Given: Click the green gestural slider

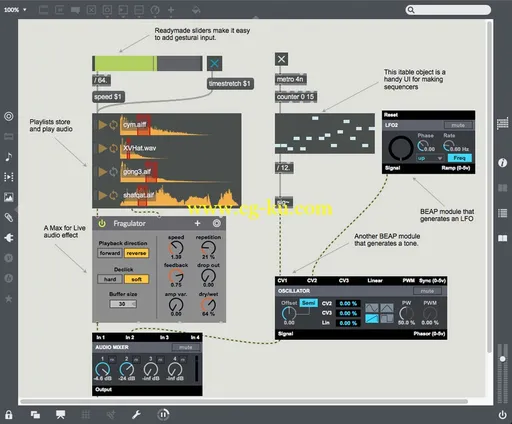Looking at the screenshot, I should (147, 63).
